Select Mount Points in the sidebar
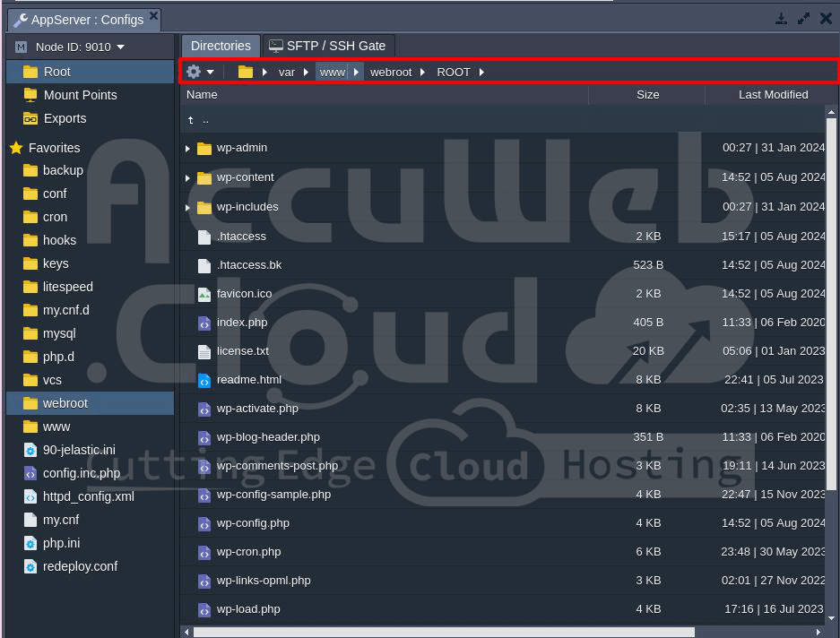This screenshot has height=638, width=840. 80,95
